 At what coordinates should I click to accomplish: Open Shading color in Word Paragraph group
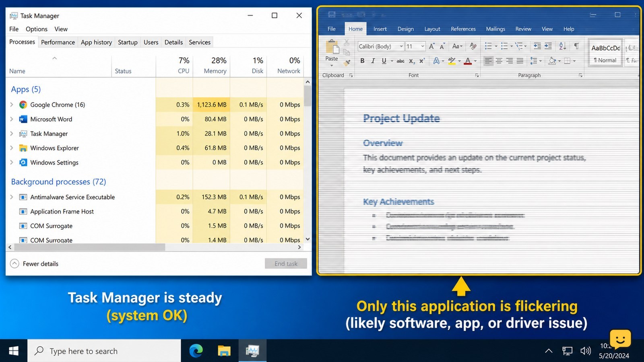point(552,61)
